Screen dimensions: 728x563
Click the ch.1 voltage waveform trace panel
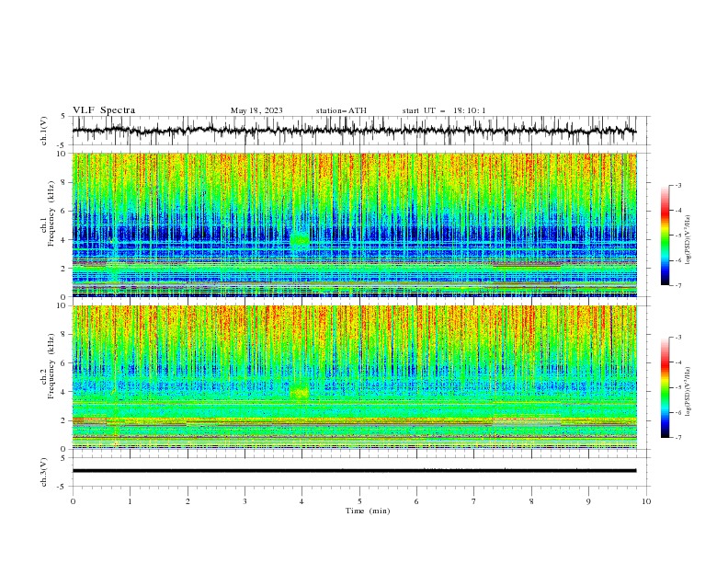pos(359,131)
